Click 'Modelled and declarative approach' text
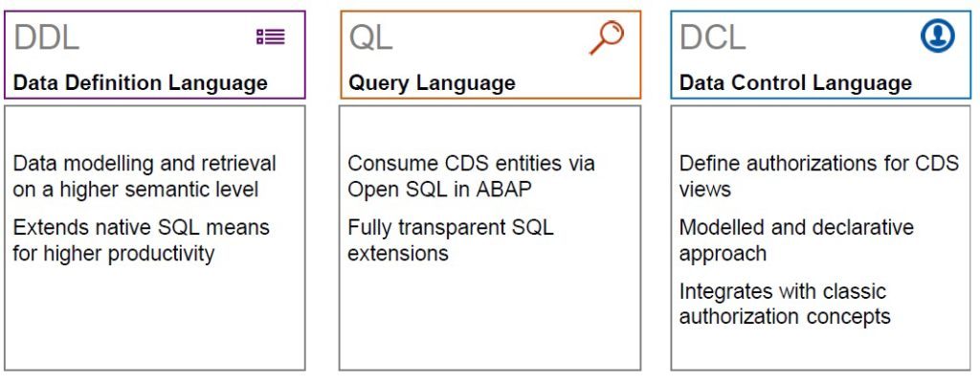The width and height of the screenshot is (980, 385). (796, 240)
